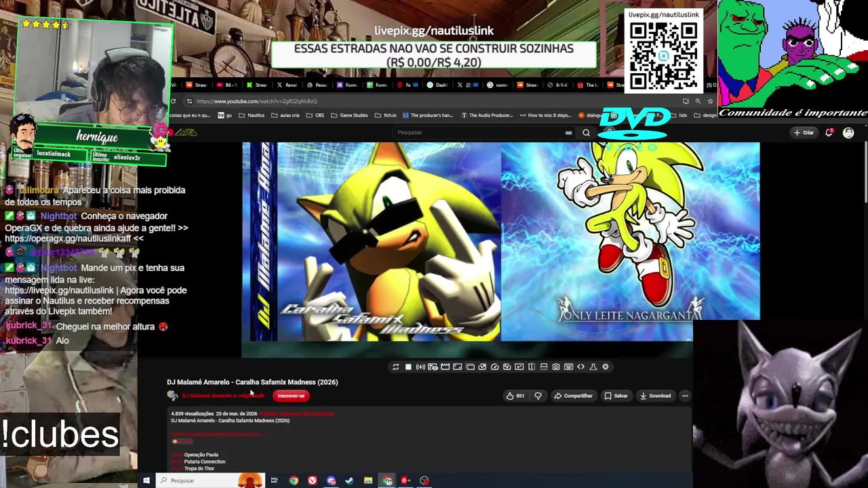The width and height of the screenshot is (868, 488).
Task: Click the on-screen keyboard icon in search box
Action: tap(568, 133)
